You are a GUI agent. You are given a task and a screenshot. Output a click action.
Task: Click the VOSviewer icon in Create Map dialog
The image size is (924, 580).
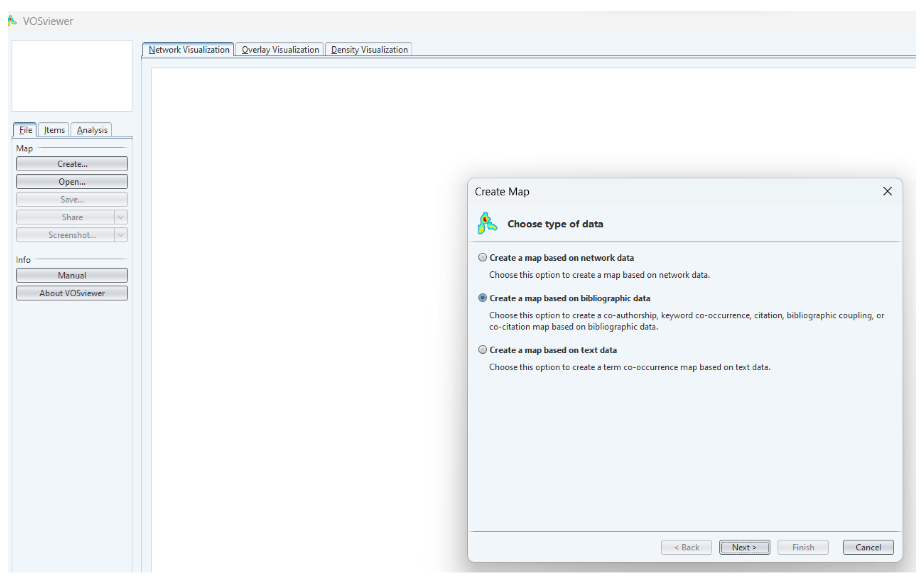(486, 224)
